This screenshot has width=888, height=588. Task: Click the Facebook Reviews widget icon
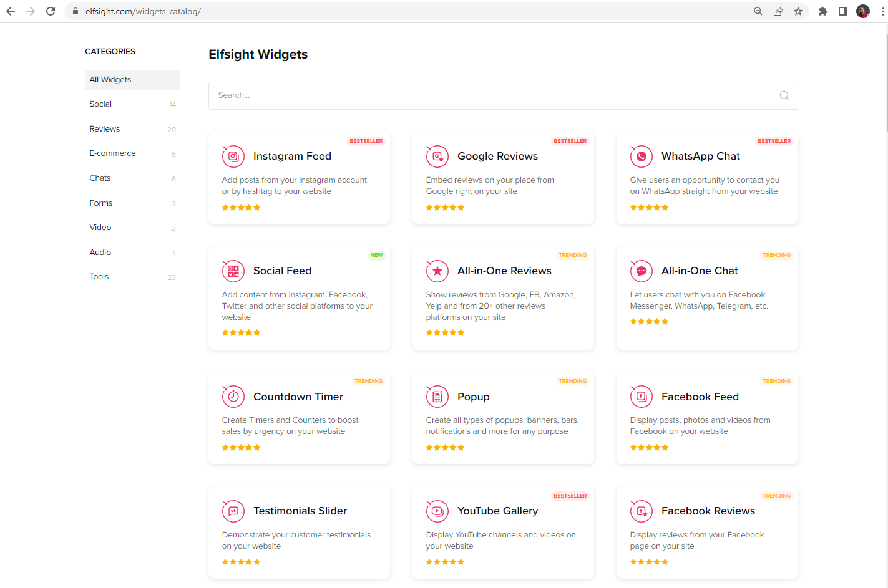coord(641,511)
